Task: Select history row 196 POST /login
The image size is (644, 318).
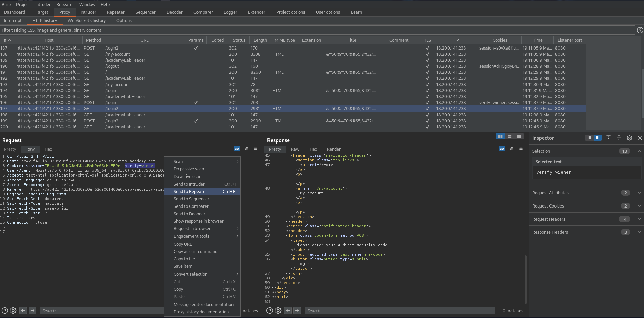Action: [293, 102]
